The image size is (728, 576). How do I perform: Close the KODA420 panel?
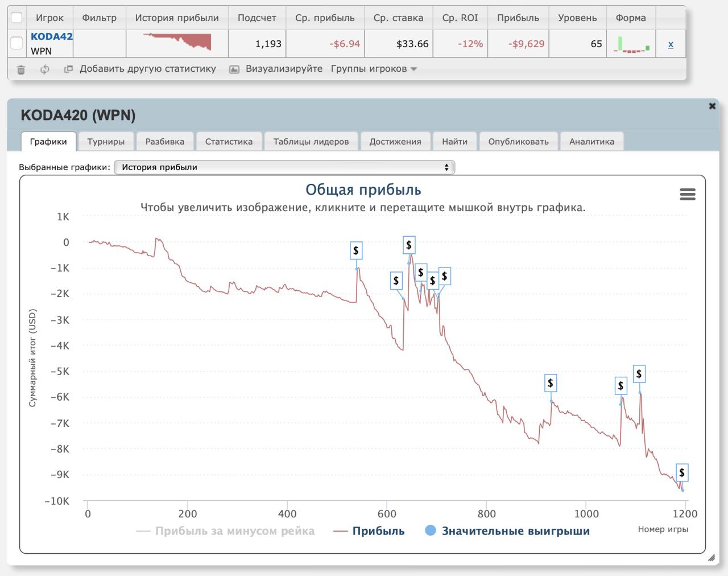(x=712, y=106)
